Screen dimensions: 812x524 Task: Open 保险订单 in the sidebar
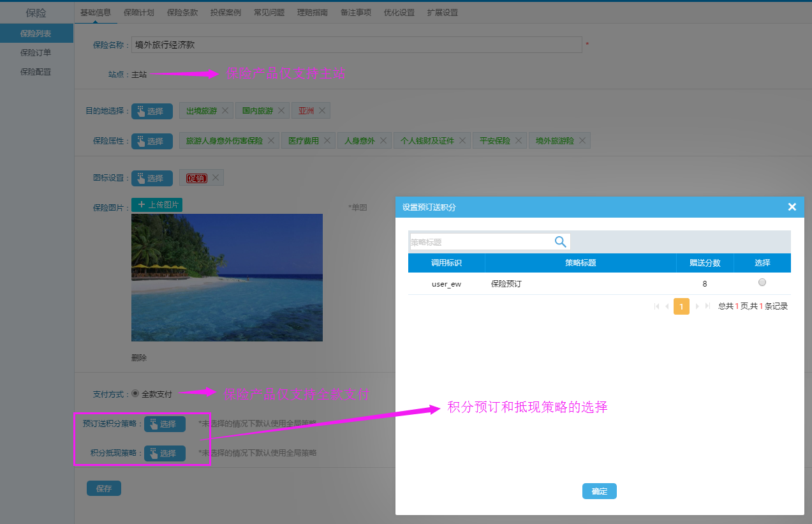(36, 52)
